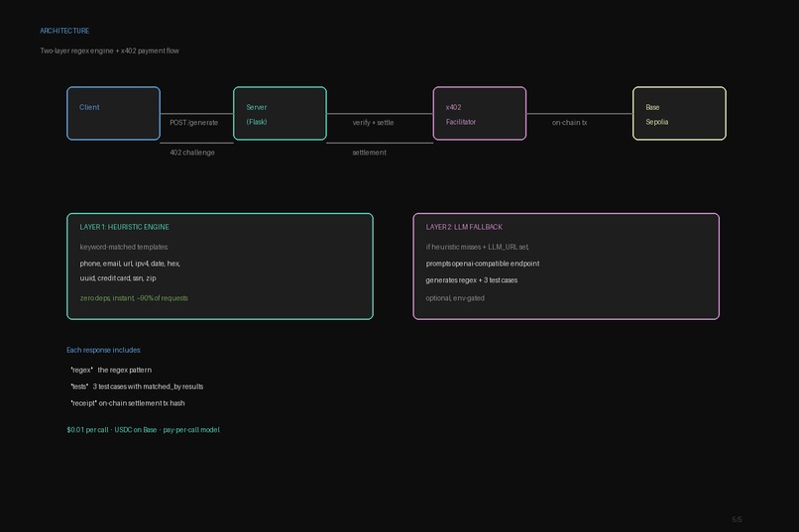Click the "receipt" on-chain settlement tx hash line
Viewport: 799px width, 532px height.
tap(128, 403)
